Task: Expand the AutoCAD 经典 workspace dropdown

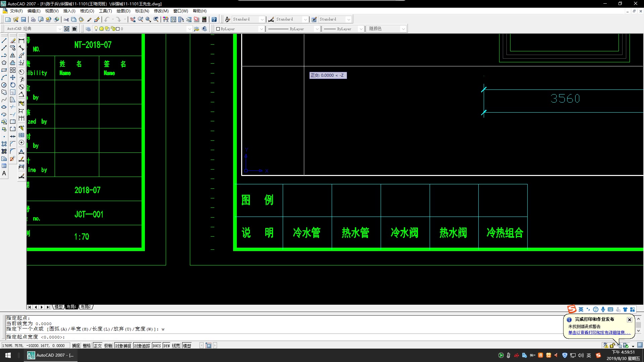Action: (60, 29)
